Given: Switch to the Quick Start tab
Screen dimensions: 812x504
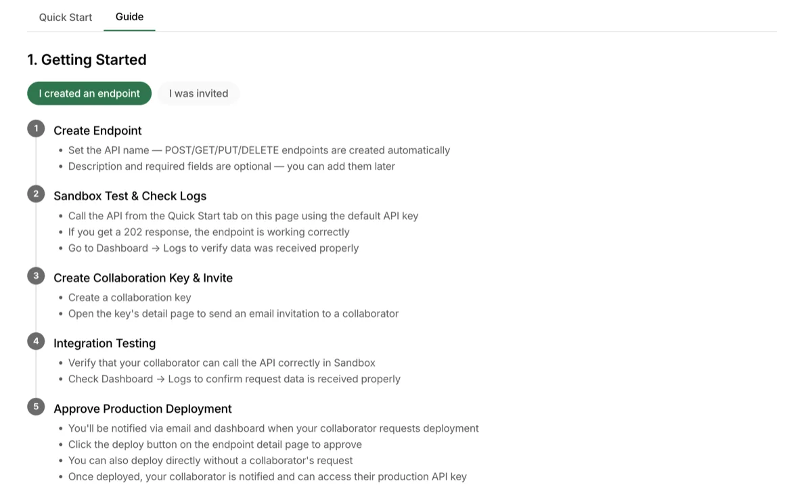Looking at the screenshot, I should coord(66,18).
